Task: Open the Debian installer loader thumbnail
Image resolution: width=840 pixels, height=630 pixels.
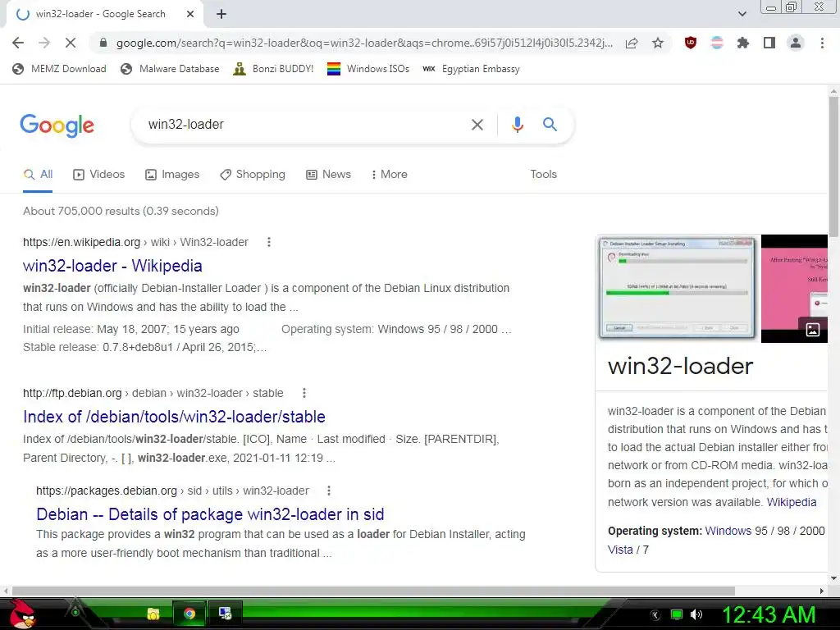Action: [677, 288]
